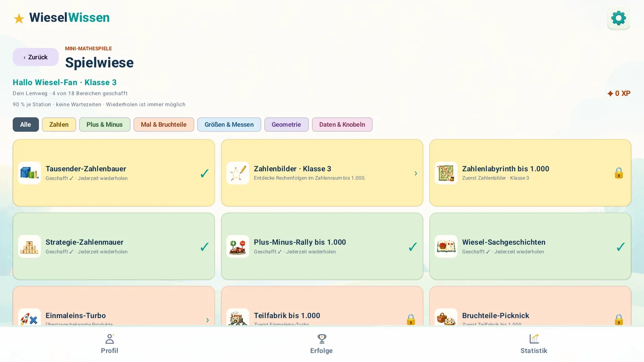Click the Teilfabrik factory icon
644x362 pixels.
[x=238, y=317]
